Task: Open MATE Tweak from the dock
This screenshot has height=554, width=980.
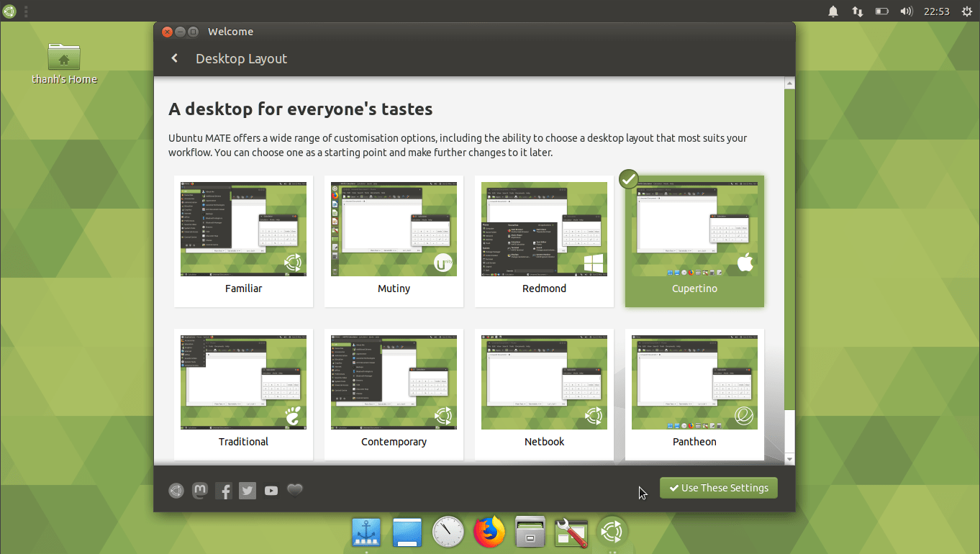Action: (571, 532)
